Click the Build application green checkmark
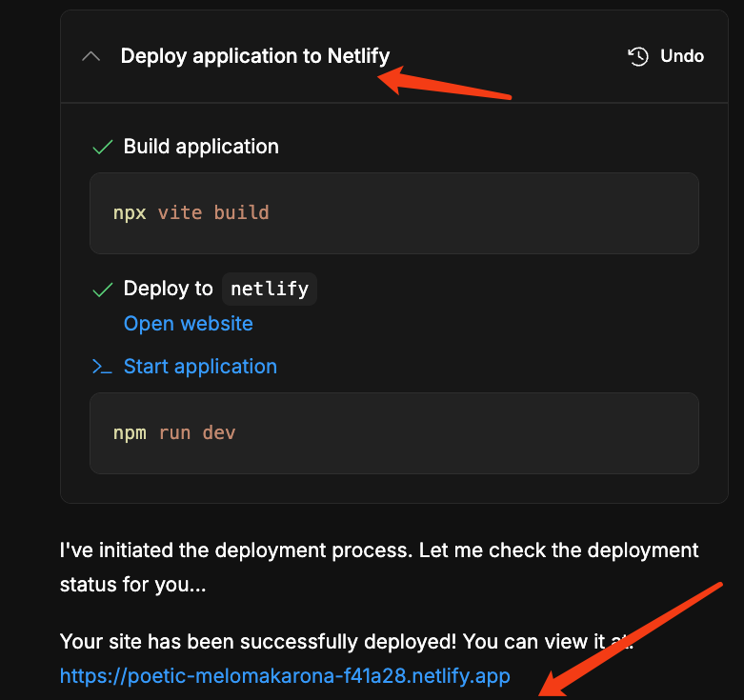The height and width of the screenshot is (700, 744). click(x=103, y=147)
